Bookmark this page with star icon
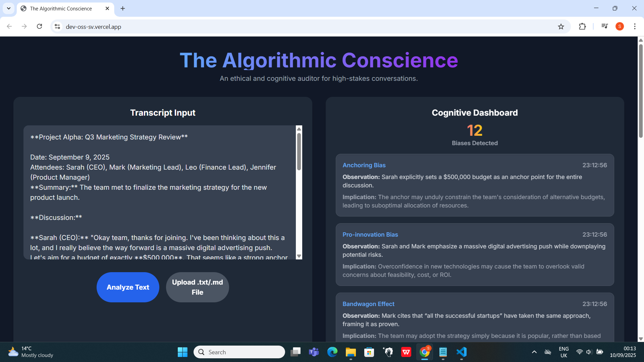Image resolution: width=644 pixels, height=362 pixels. pos(561,26)
